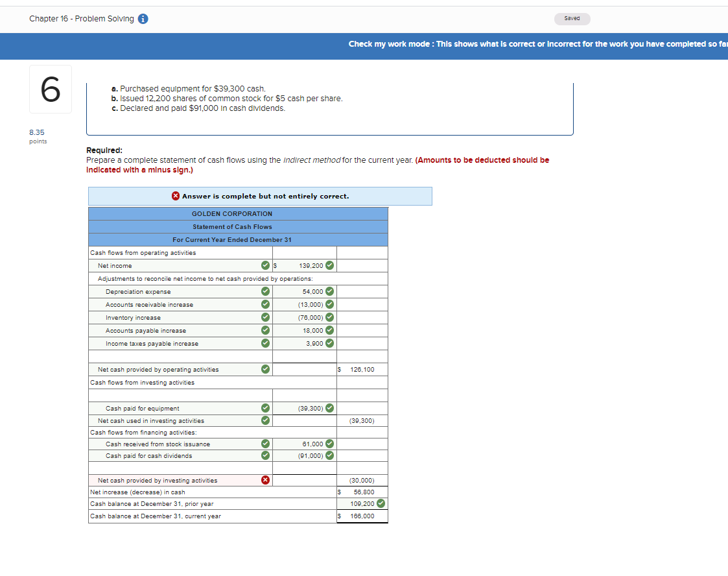Click the question number 6 box
This screenshot has width=728, height=576.
pyautogui.click(x=51, y=89)
